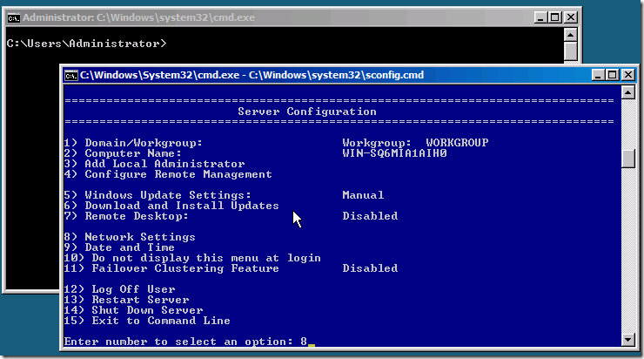Click the cmd icon in sconfig title bar

tap(71, 75)
